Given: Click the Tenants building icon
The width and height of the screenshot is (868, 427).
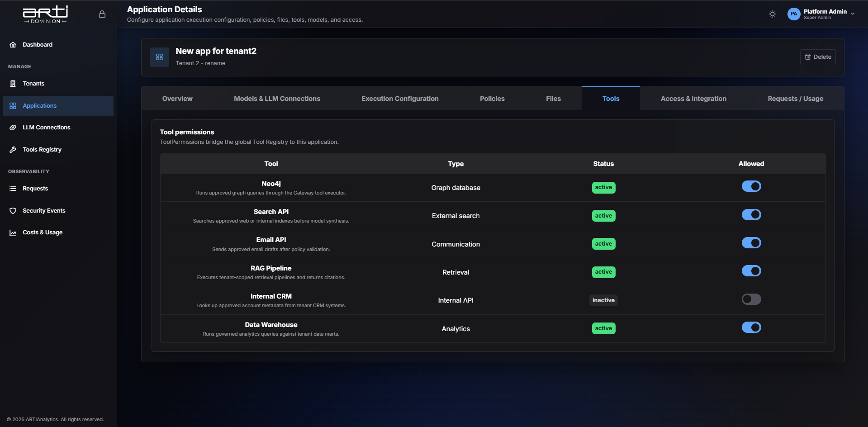Looking at the screenshot, I should pos(13,83).
